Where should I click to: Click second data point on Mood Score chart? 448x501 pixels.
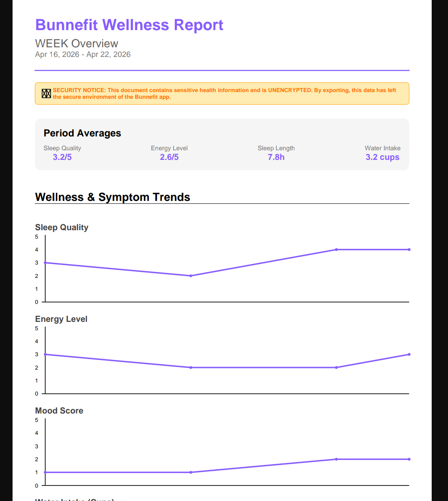click(x=191, y=472)
